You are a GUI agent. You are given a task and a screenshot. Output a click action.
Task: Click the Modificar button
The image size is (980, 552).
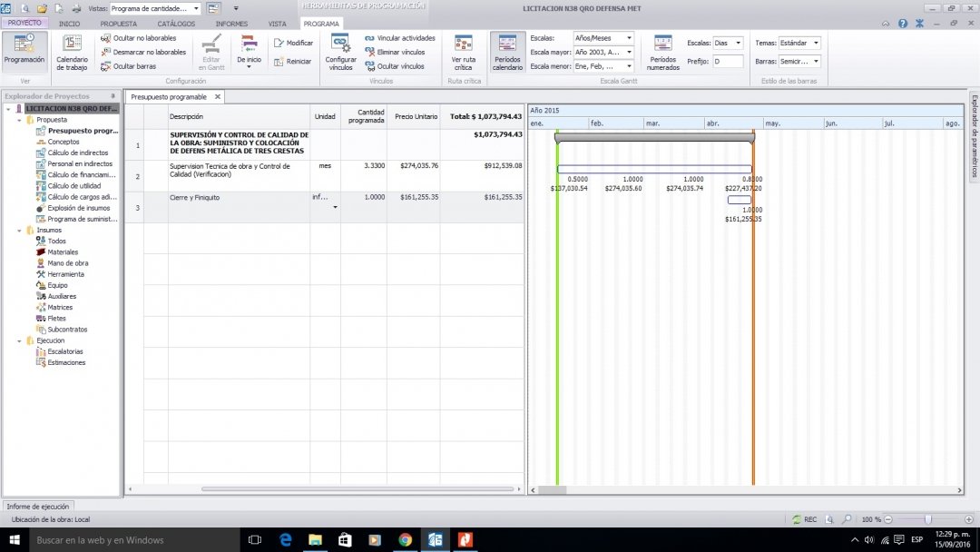coord(293,43)
